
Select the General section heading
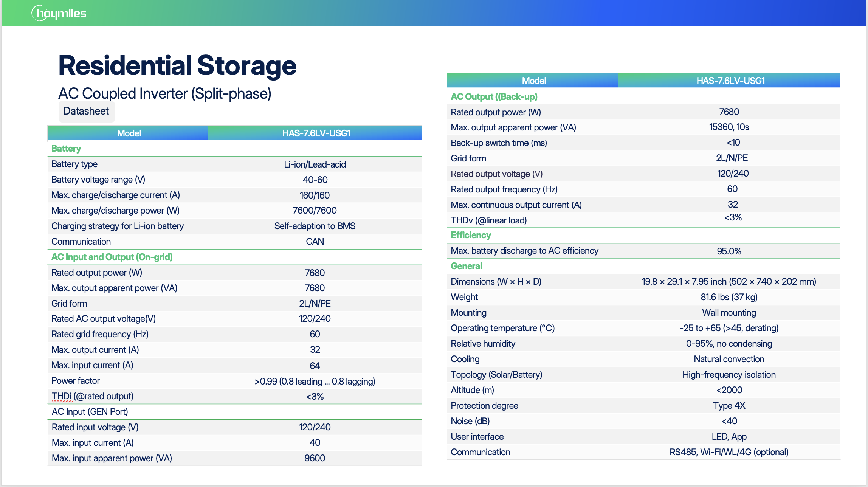(x=466, y=266)
